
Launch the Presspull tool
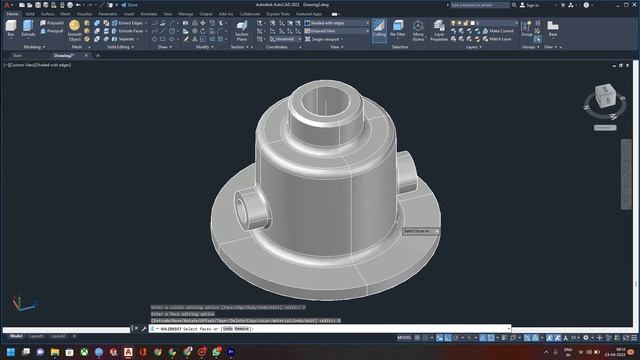[x=51, y=31]
